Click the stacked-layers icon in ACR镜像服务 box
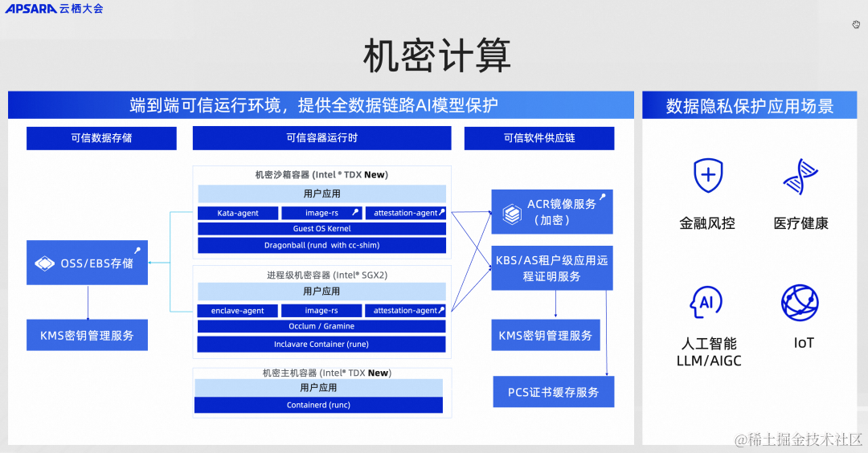This screenshot has height=453, width=868. [x=512, y=214]
